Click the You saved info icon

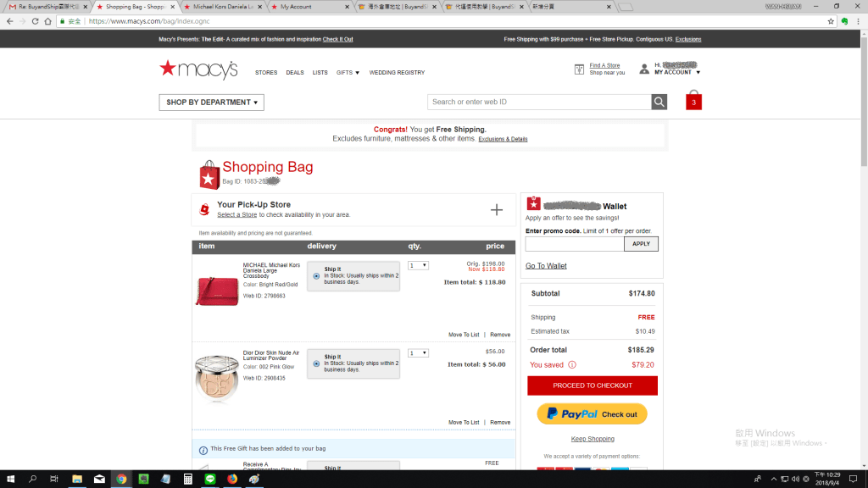pos(572,365)
